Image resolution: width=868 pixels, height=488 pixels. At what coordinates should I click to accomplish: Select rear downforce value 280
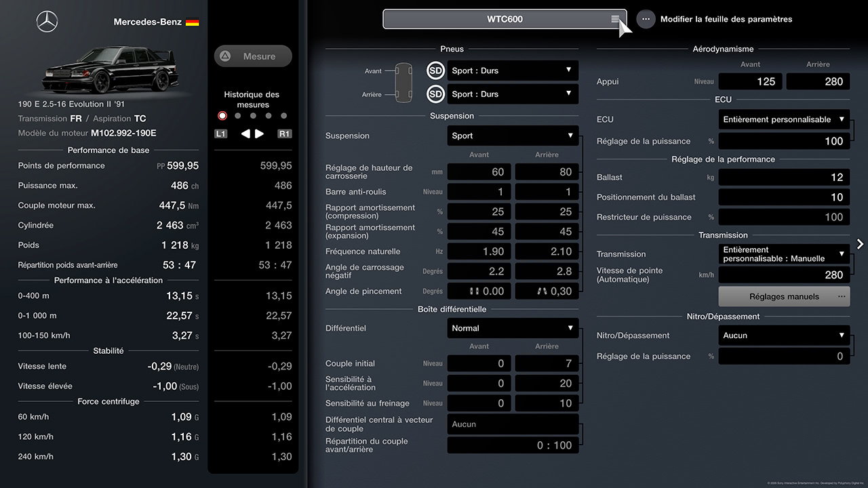tap(818, 81)
